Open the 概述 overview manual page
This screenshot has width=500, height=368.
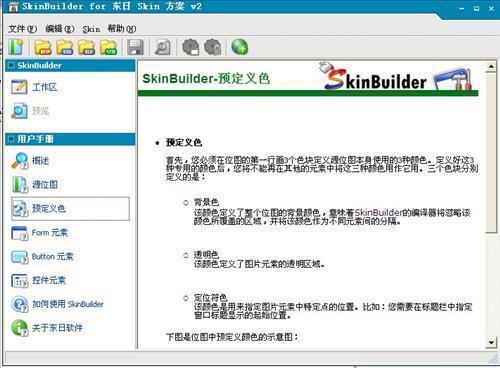click(x=30, y=161)
